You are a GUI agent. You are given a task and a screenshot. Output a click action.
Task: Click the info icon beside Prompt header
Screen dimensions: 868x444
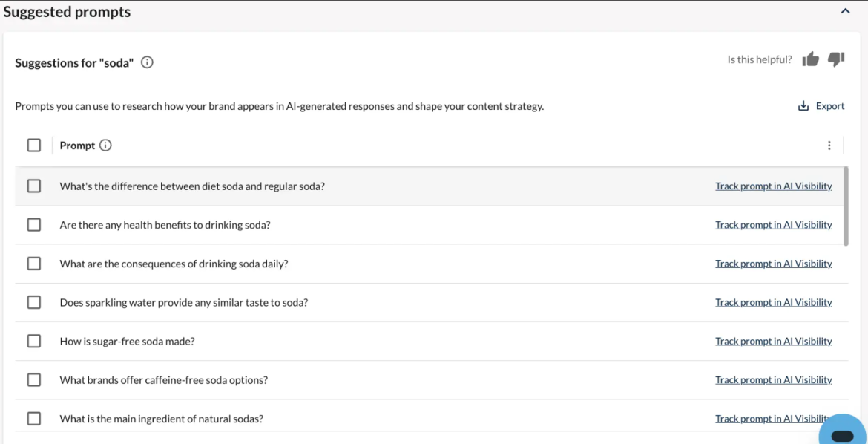point(106,146)
